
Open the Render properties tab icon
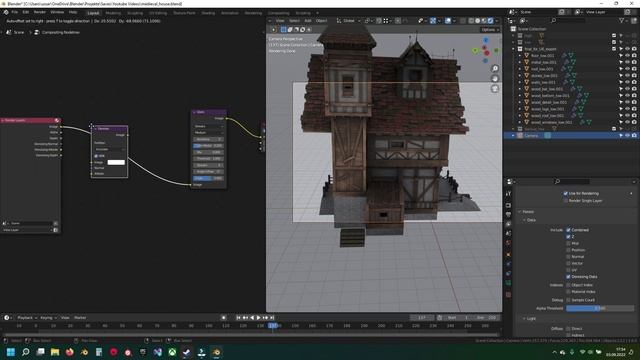[x=508, y=205]
